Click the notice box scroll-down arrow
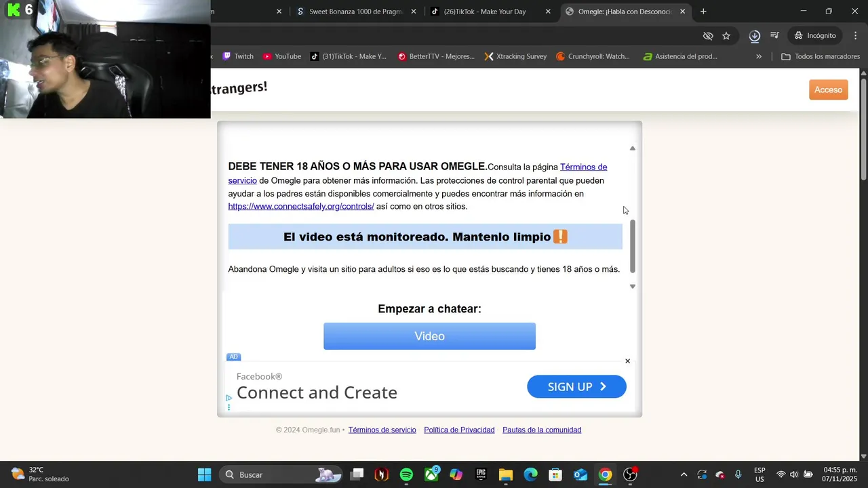Image resolution: width=868 pixels, height=488 pixels. (x=633, y=286)
